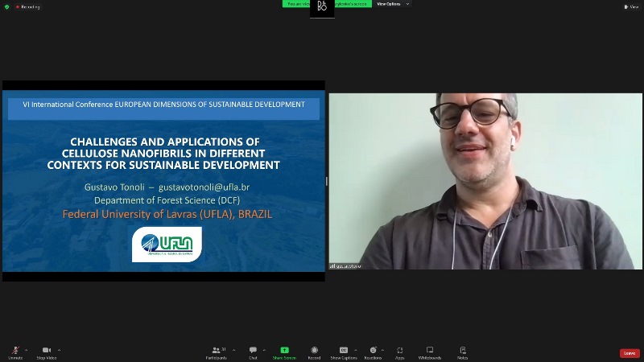This screenshot has width=644, height=362.
Task: Open the Apps panel
Action: [x=399, y=351]
